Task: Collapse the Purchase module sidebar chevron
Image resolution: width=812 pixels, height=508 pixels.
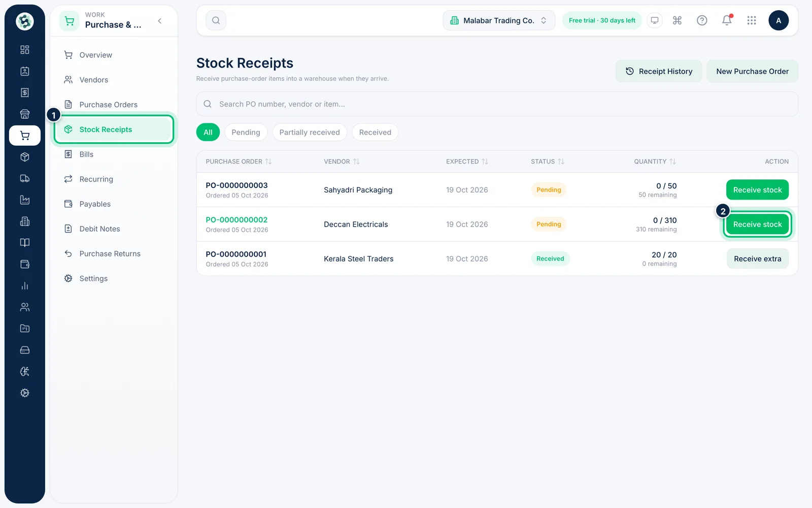Action: (160, 21)
